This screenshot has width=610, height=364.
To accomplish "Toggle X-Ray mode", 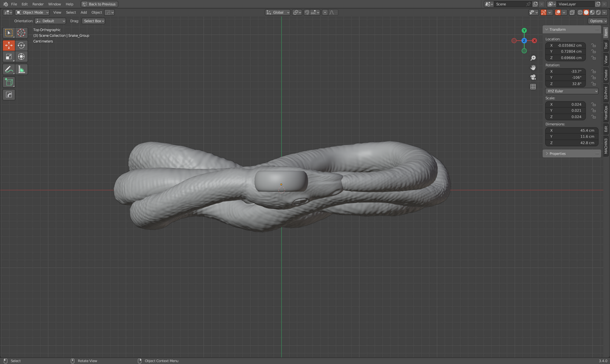I will 572,13.
